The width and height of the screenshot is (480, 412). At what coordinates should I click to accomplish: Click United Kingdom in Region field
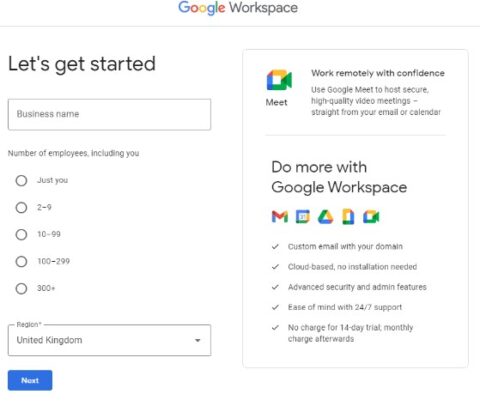tap(49, 340)
